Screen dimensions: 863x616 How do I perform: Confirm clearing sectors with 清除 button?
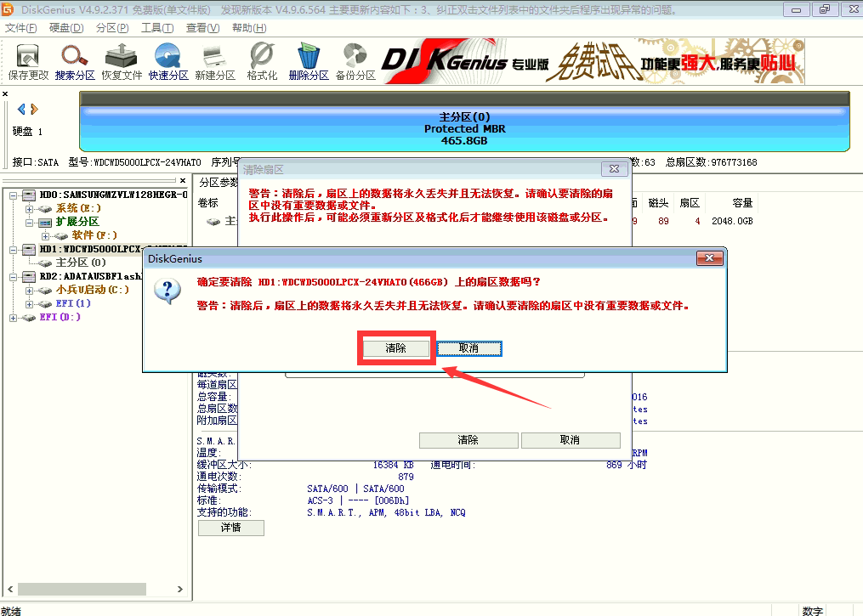[395, 348]
